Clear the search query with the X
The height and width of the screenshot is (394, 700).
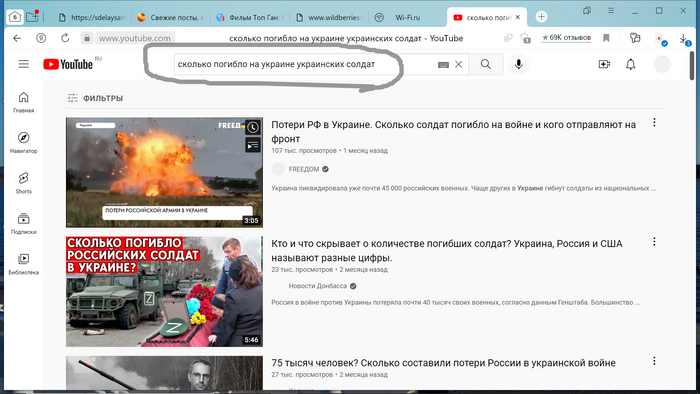(458, 64)
